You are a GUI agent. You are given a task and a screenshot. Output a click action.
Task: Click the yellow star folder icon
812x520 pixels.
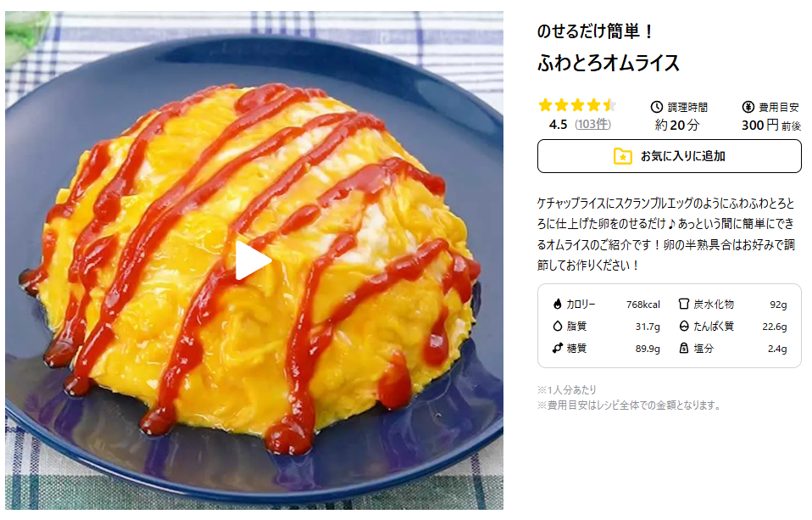click(622, 156)
